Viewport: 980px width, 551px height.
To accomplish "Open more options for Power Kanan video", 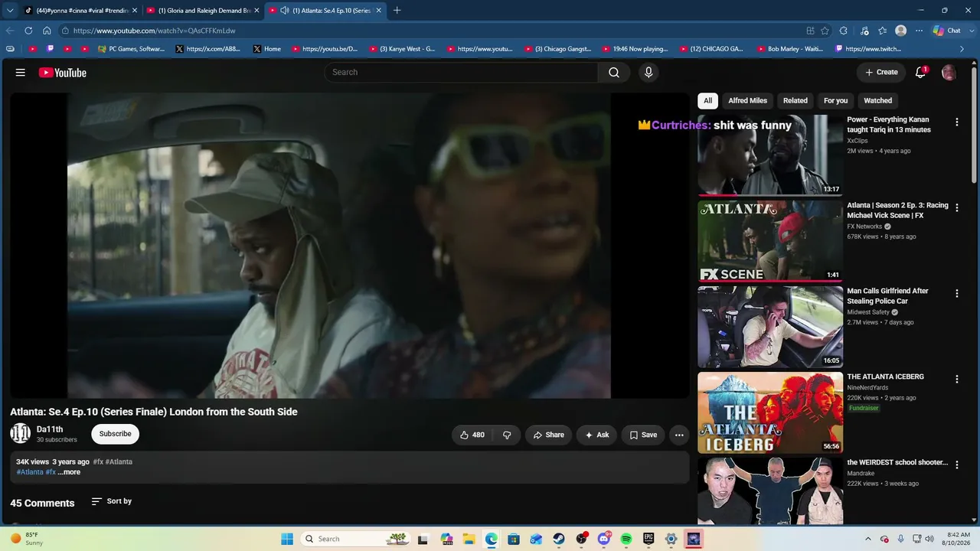I will pos(956,122).
